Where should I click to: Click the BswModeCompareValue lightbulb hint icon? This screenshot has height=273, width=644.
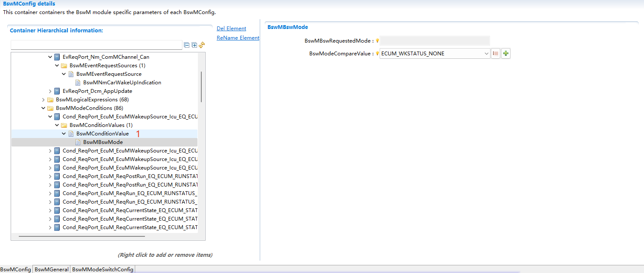click(x=377, y=54)
